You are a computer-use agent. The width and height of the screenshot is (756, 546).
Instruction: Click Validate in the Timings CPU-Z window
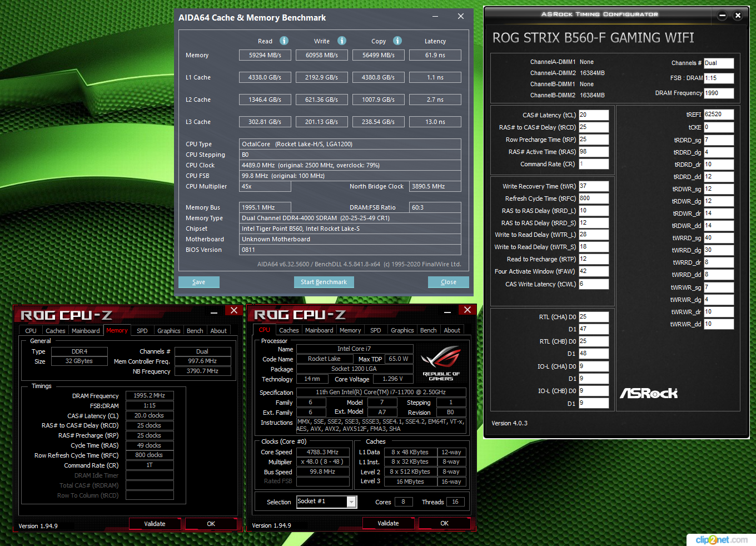155,524
